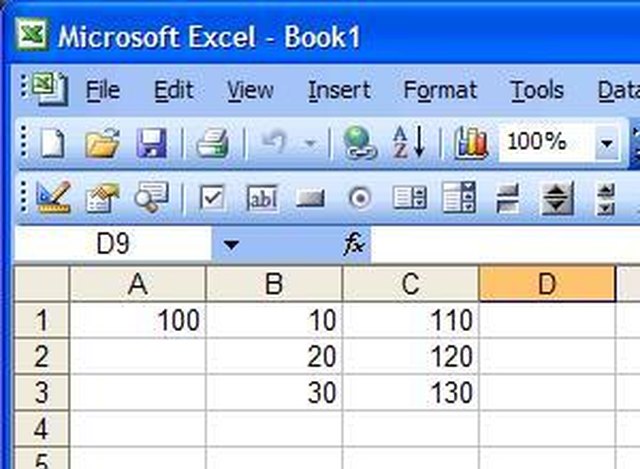Click the 100% zoom box
640x469 pixels.
tap(547, 142)
